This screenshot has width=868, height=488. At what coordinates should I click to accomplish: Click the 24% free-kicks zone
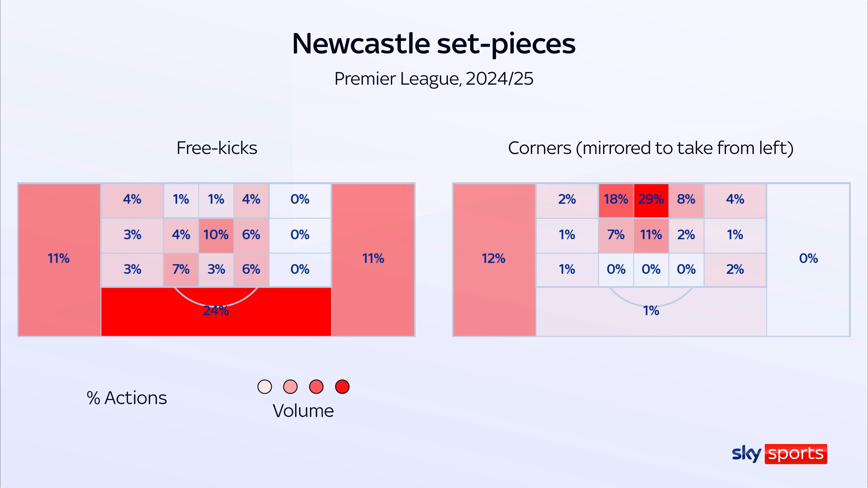click(x=216, y=311)
